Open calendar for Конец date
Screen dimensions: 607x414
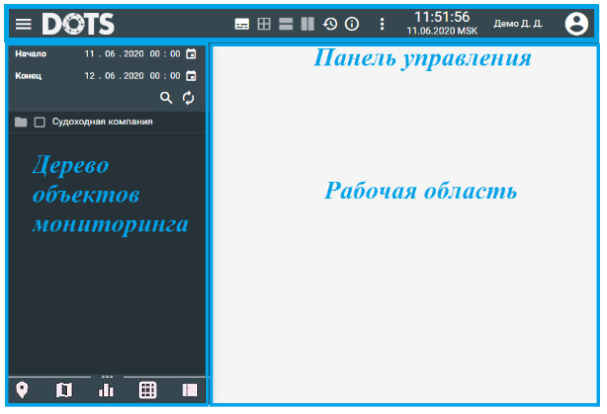click(x=190, y=76)
